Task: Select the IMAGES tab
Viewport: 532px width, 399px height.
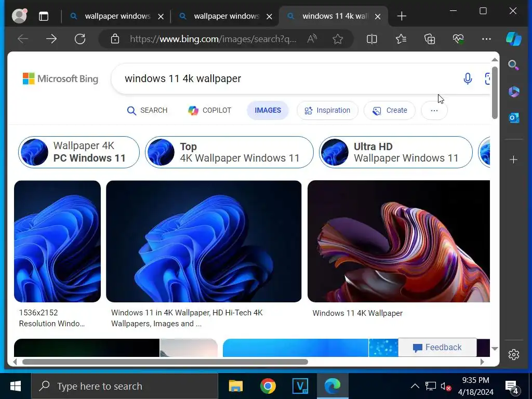Action: point(268,110)
